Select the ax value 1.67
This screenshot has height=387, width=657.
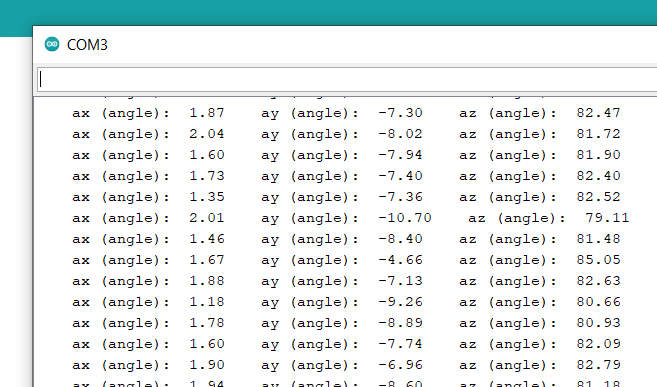207,260
